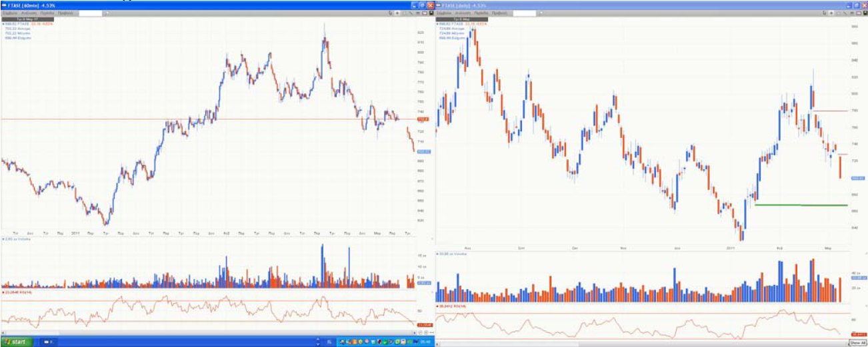
Task: Select the pointer tool in the 60min chart toolbar
Action: (x=390, y=13)
